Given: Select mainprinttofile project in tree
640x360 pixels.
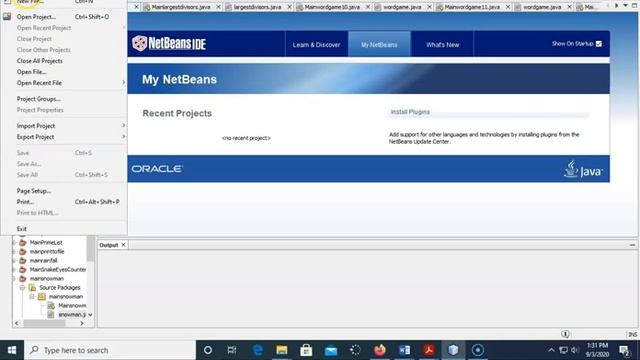Looking at the screenshot, I should (47, 251).
